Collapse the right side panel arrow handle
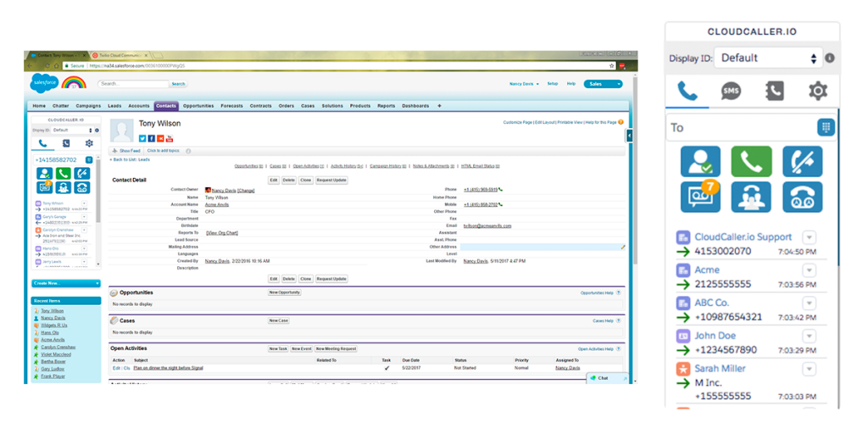 pyautogui.click(x=630, y=135)
